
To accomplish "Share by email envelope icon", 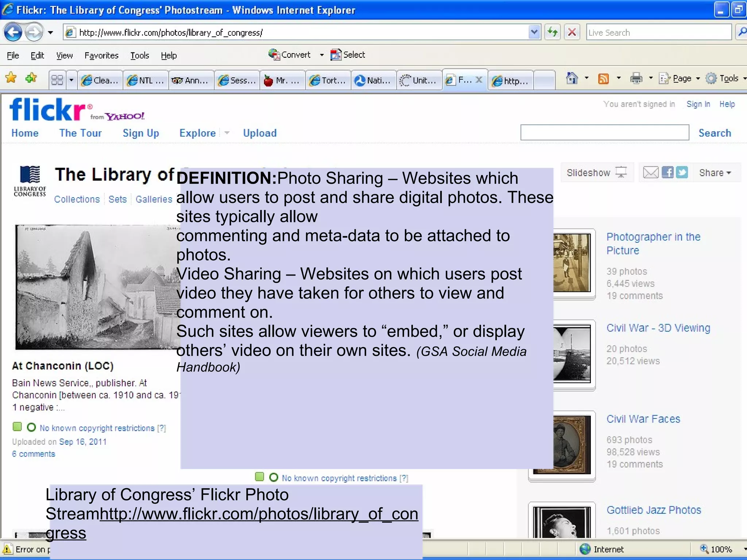I will pyautogui.click(x=650, y=172).
